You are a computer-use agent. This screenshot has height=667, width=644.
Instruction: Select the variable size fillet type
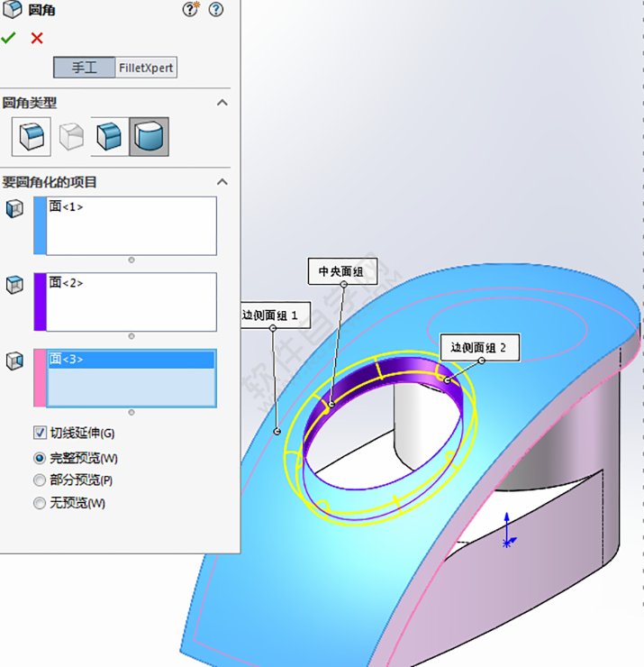coord(71,136)
